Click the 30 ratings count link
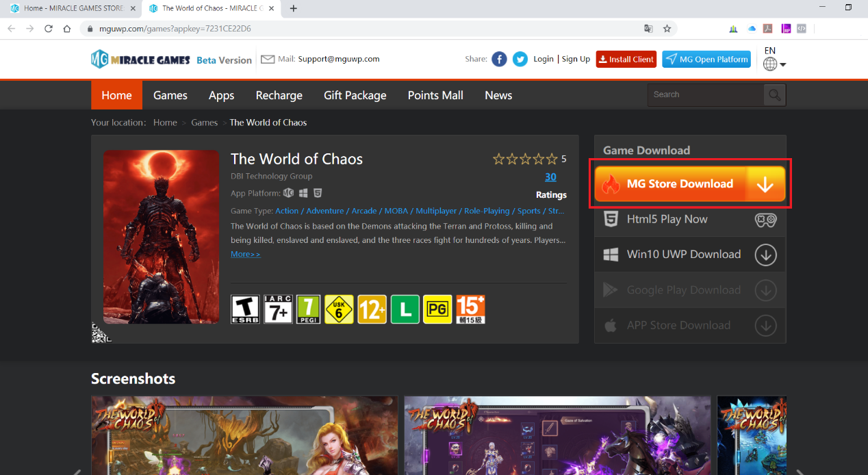Viewport: 868px width, 475px height. [550, 177]
